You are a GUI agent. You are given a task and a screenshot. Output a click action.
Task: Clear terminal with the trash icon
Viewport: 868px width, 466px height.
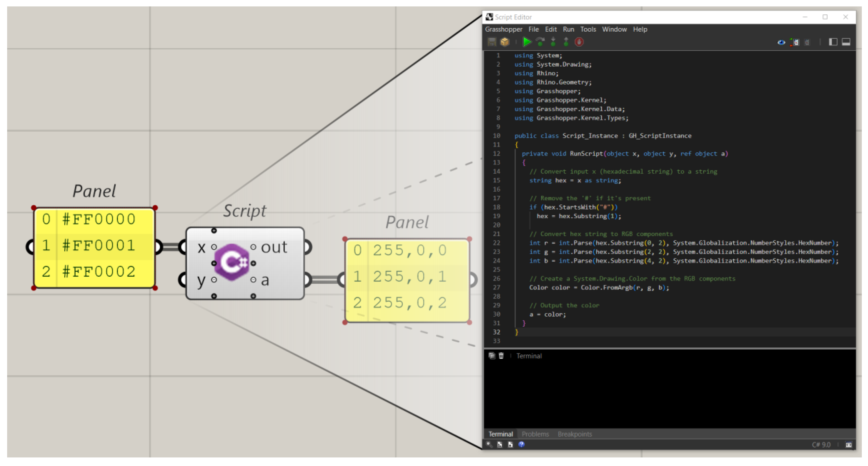501,356
